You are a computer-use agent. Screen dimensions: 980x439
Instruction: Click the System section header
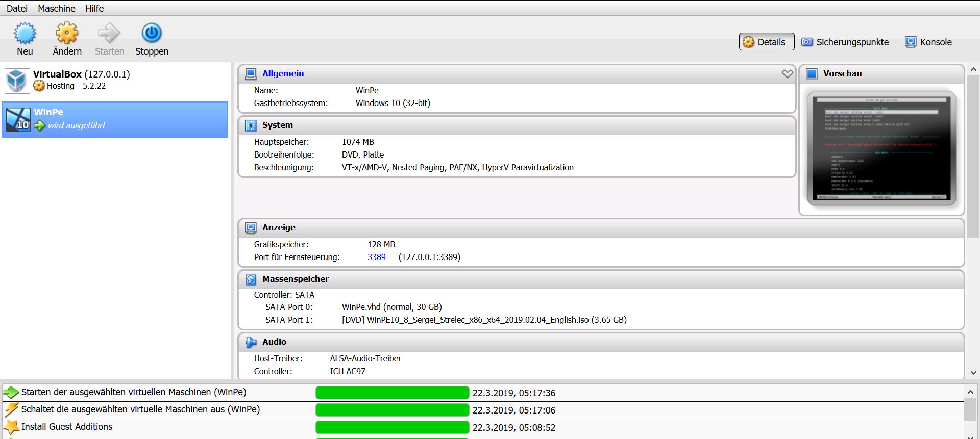517,125
